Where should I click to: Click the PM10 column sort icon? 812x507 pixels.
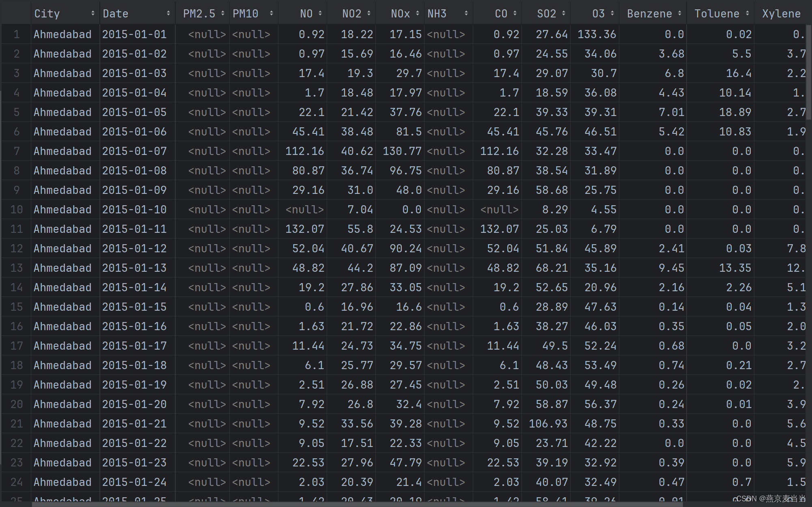click(271, 13)
